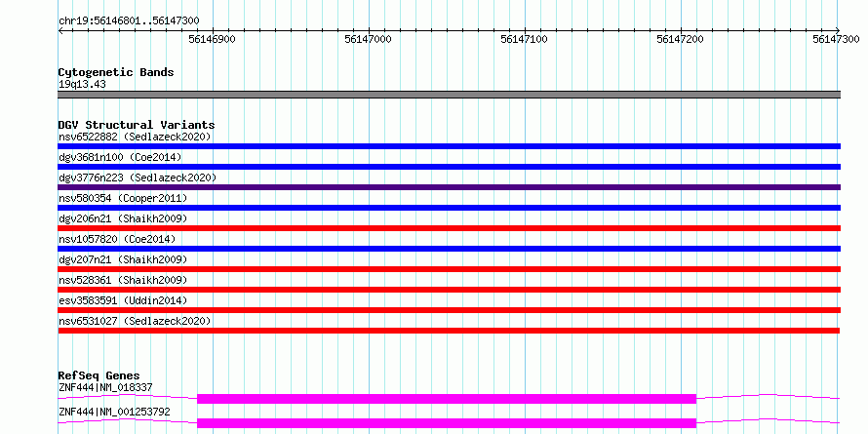The image size is (868, 434).
Task: Click the ZNF444|NM_018337 gene label
Action: point(105,387)
